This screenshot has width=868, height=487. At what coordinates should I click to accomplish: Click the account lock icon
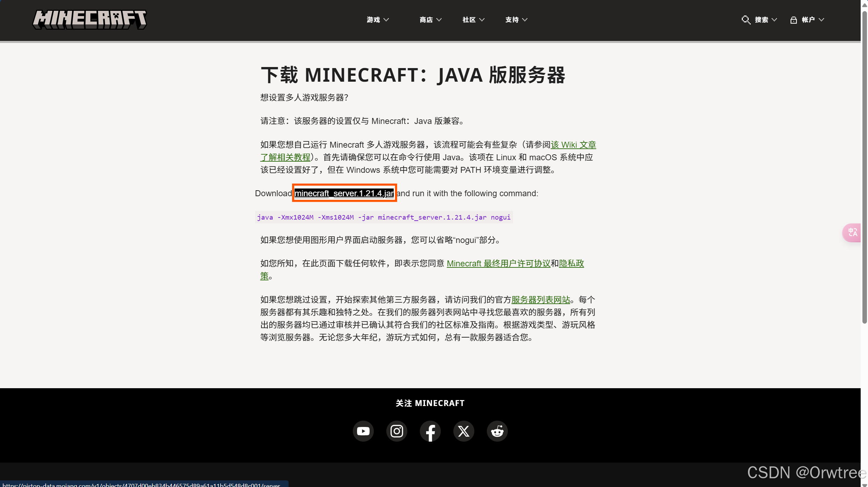click(x=793, y=20)
